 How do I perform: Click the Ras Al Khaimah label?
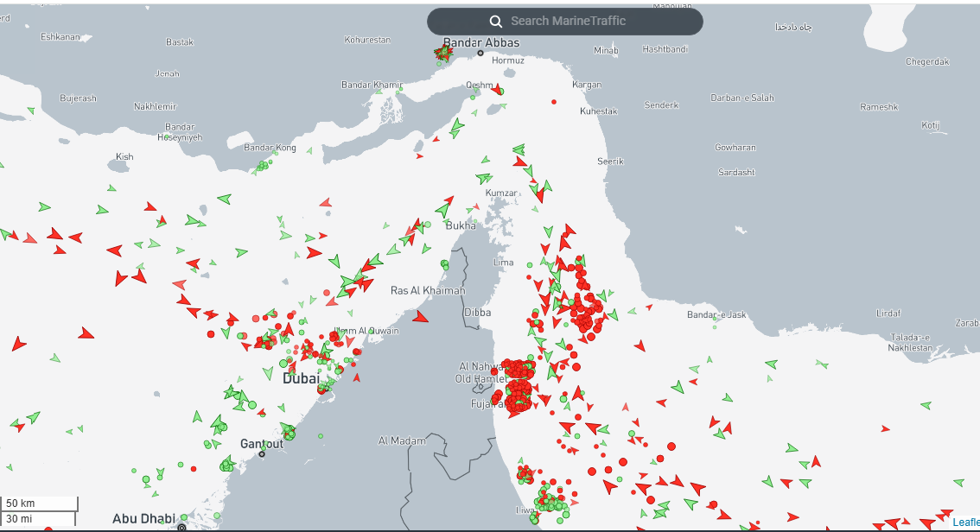tap(428, 290)
